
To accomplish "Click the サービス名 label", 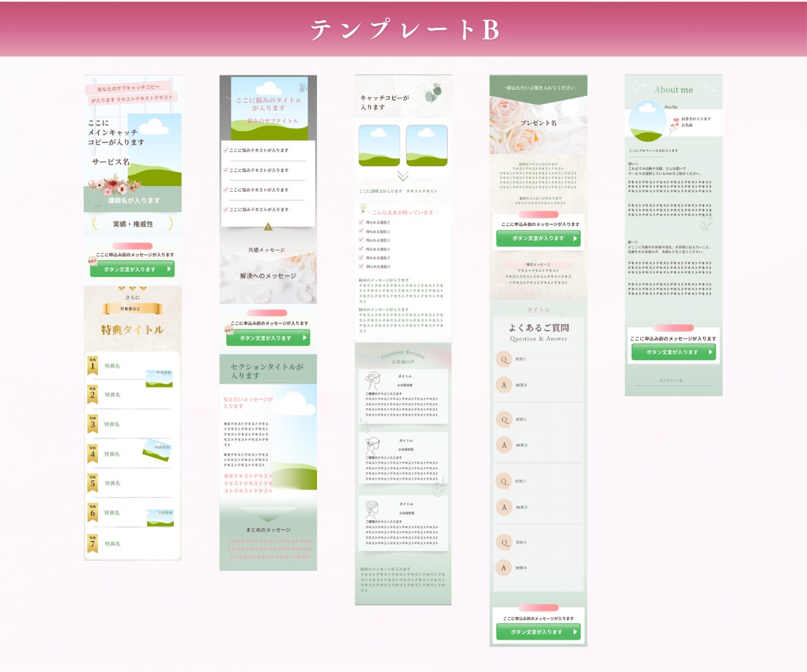I will 110,161.
